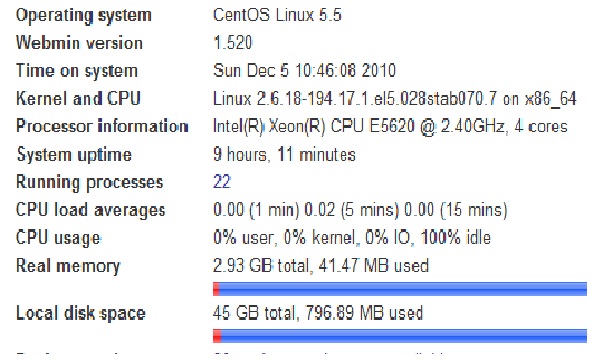
Task: Click the Sun Dec 5 system time value
Action: click(x=304, y=71)
